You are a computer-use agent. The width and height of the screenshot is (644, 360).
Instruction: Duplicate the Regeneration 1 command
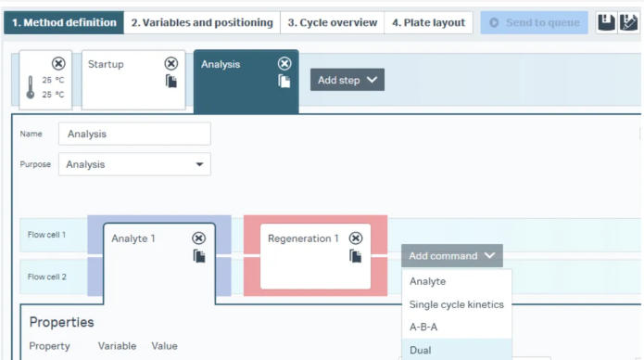(356, 256)
